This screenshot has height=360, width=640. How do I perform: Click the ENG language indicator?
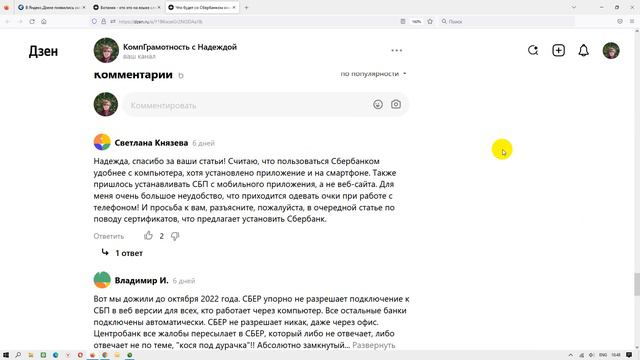pyautogui.click(x=603, y=355)
